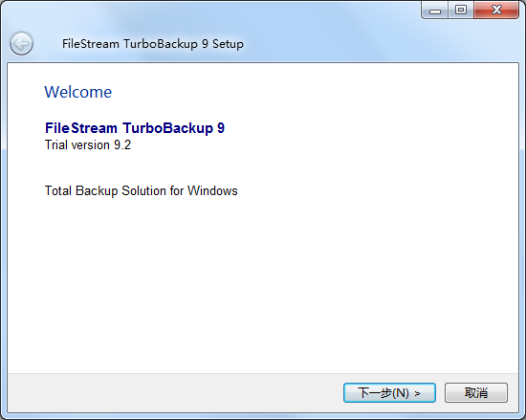Image resolution: width=526 pixels, height=420 pixels.
Task: Click the word TurboBackup in bold heading
Action: [167, 128]
